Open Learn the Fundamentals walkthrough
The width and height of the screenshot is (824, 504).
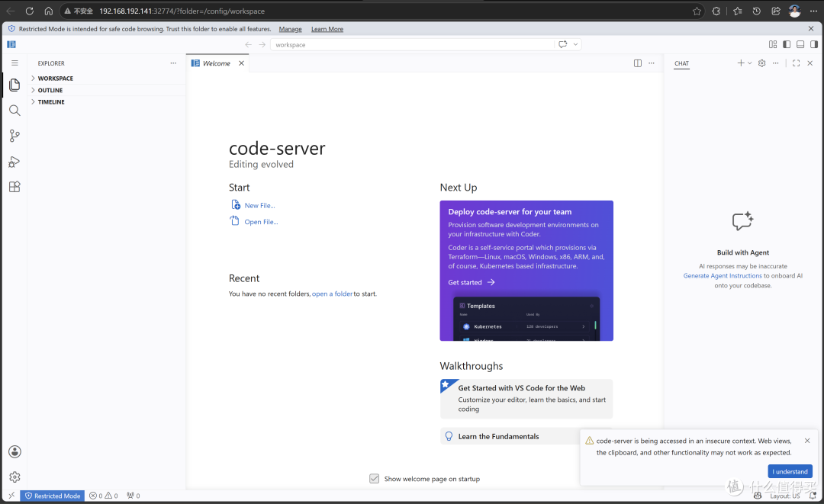tap(510, 436)
